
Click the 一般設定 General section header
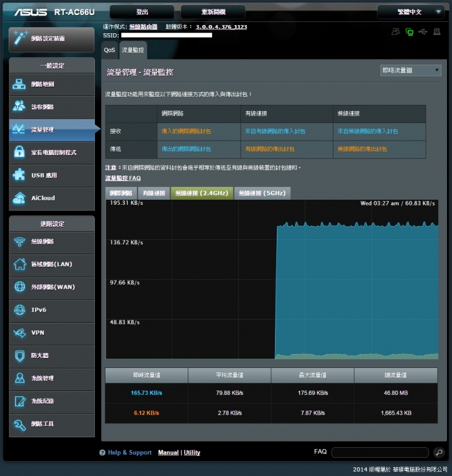pos(52,65)
